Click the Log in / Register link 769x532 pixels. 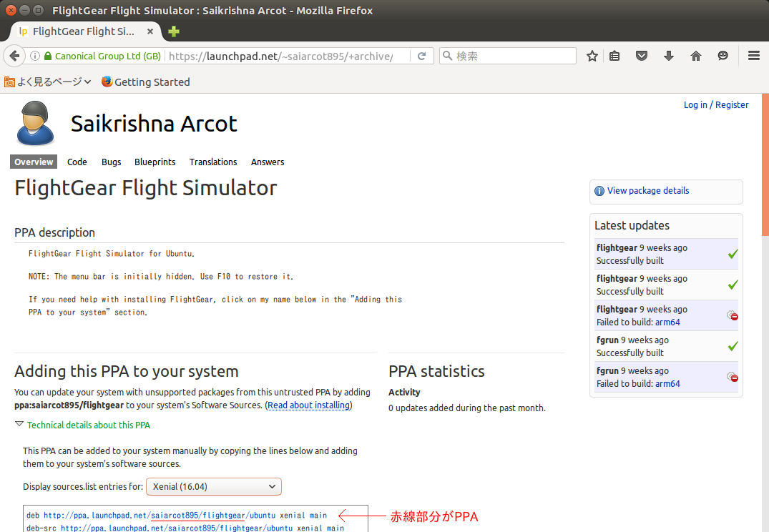pos(716,105)
